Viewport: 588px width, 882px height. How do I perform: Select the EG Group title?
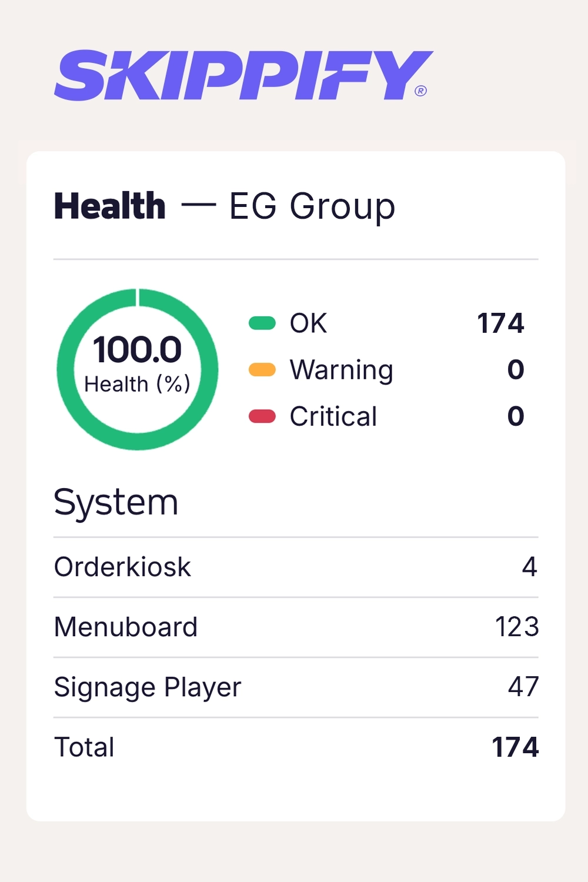(x=312, y=206)
